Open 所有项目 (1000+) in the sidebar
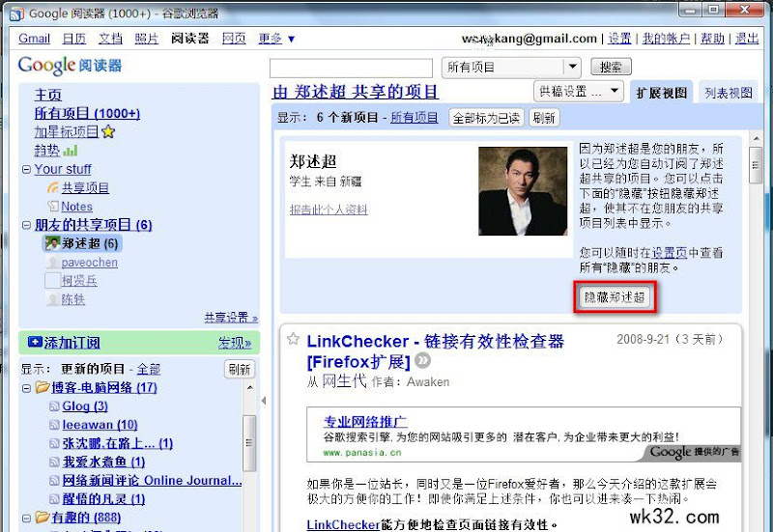The image size is (773, 532). point(87,113)
